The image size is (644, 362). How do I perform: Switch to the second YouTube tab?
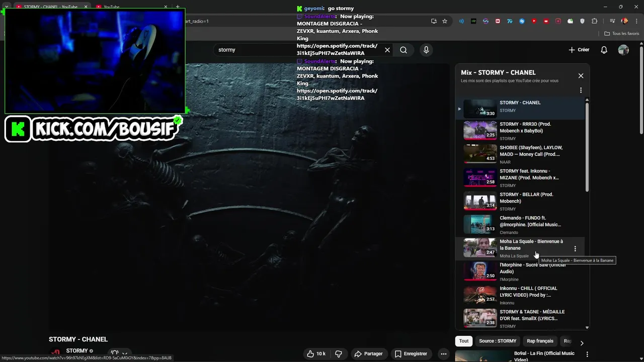point(132,7)
